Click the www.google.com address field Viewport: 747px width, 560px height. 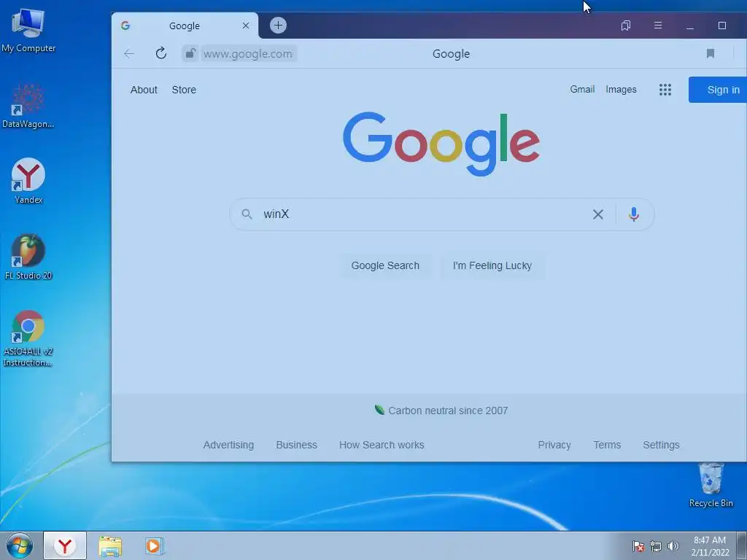click(248, 54)
